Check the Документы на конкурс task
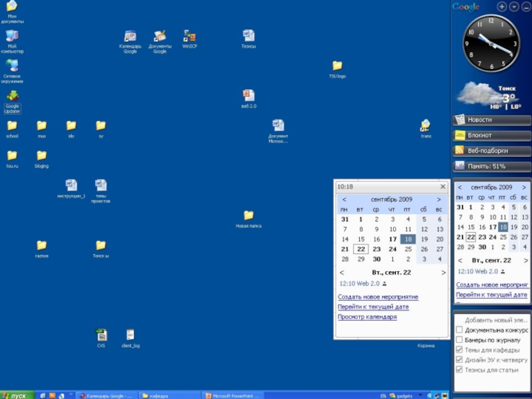Image resolution: width=532 pixels, height=399 pixels. pyautogui.click(x=460, y=330)
